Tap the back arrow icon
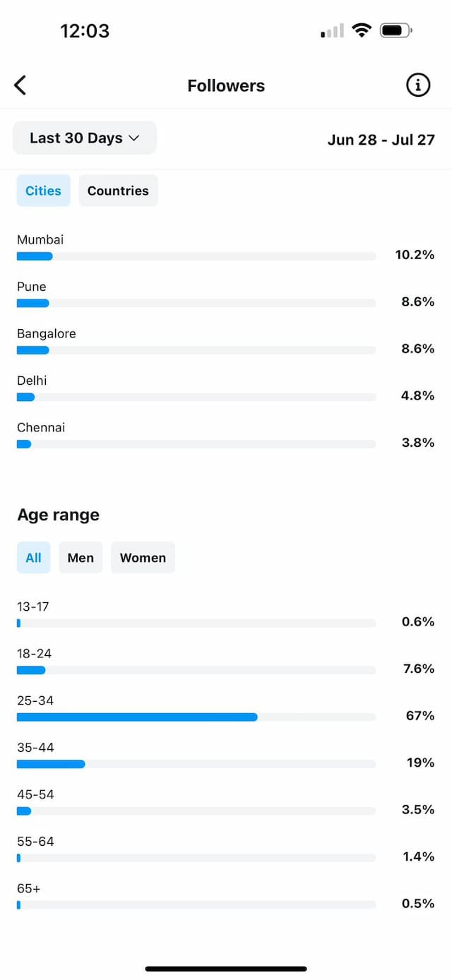This screenshot has width=452, height=980. [x=20, y=85]
